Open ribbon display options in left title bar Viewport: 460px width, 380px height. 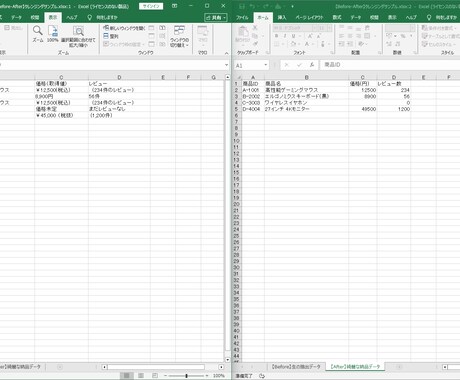pyautogui.click(x=175, y=6)
